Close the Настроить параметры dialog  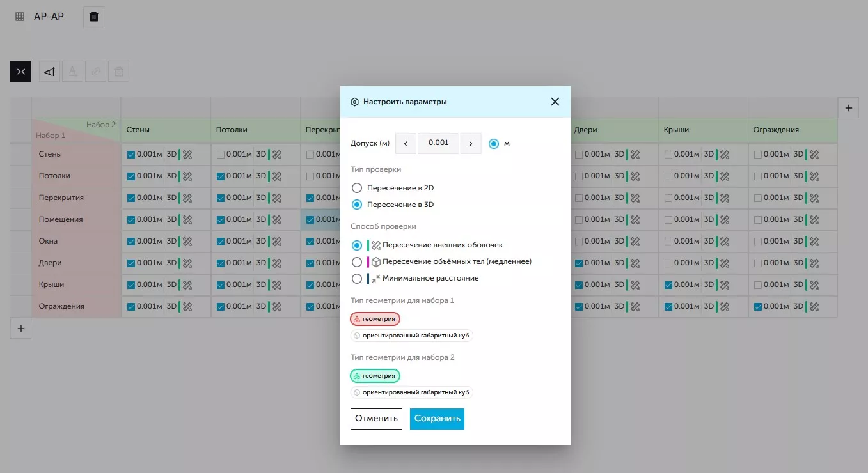point(555,102)
